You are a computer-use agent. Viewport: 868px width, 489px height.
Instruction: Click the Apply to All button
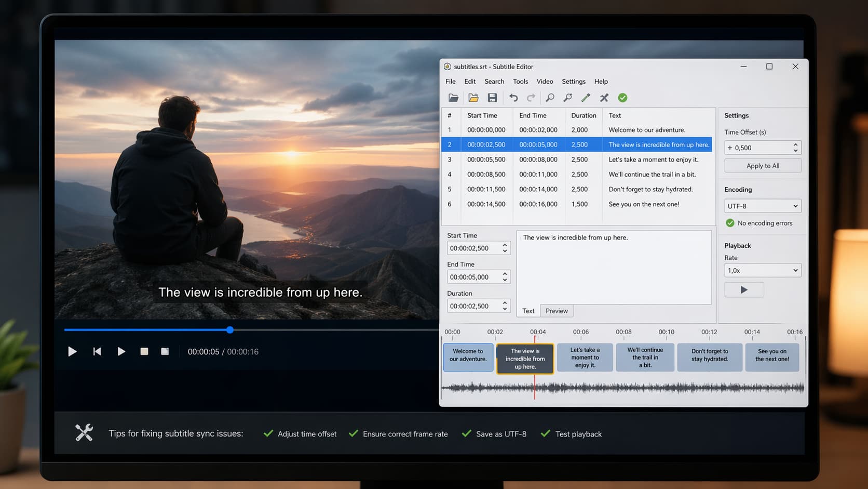coord(763,166)
